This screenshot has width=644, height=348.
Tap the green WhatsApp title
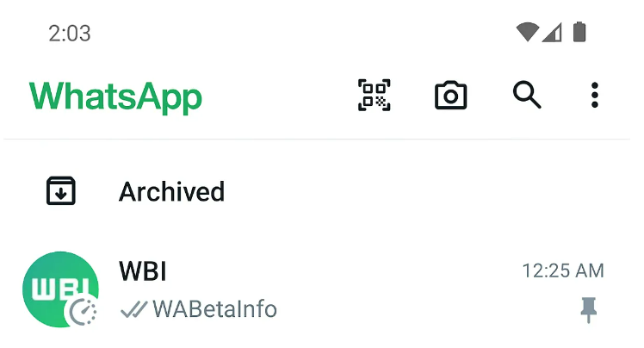115,97
